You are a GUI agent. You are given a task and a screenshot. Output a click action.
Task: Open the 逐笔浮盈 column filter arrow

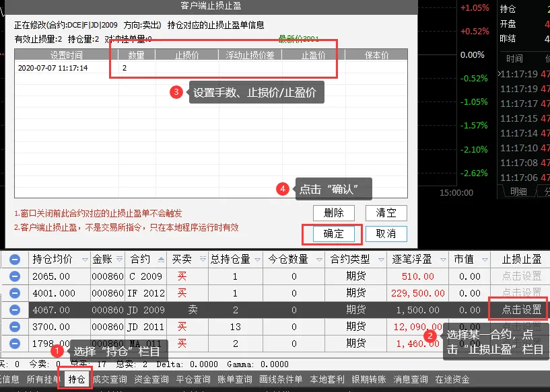[443, 260]
